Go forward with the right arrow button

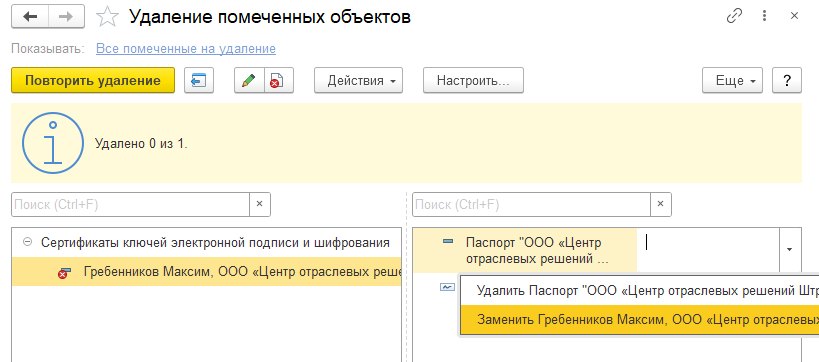[x=66, y=17]
